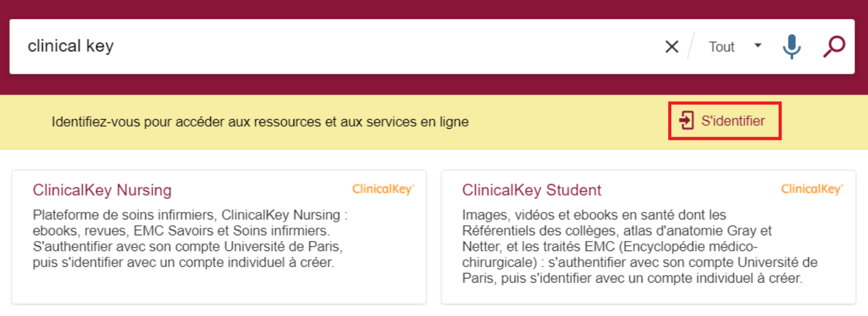Click the "Identifiez-vous pour accéder" banner message
This screenshot has height=316, width=868.
point(260,122)
